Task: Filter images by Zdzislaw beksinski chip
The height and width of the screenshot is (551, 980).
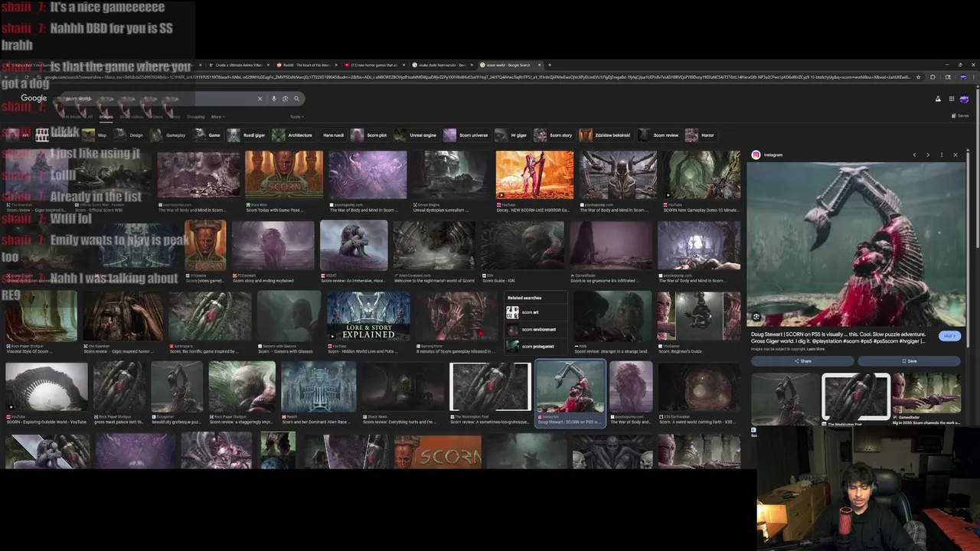Action: (606, 135)
